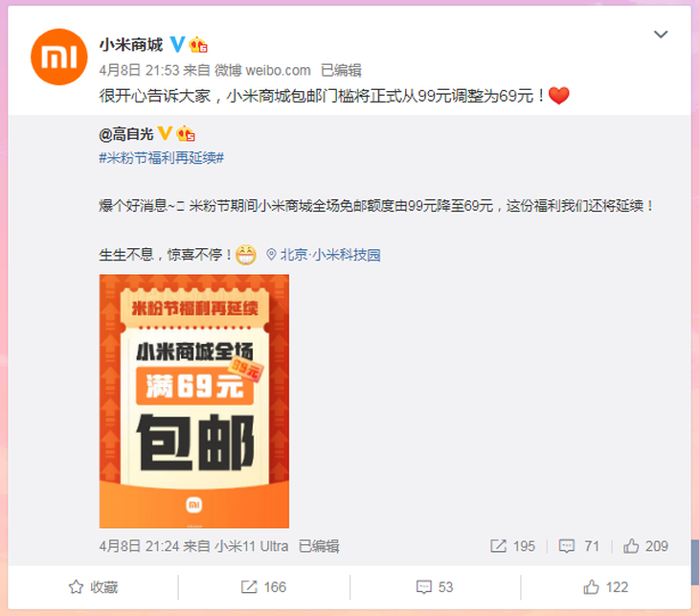Open the #米粉节福利再延续# hashtag topic
This screenshot has width=699, height=616.
(162, 157)
